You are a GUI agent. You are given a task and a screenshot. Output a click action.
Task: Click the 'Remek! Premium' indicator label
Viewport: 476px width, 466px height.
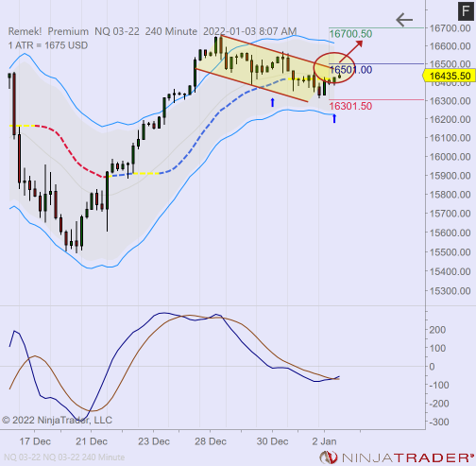pyautogui.click(x=48, y=31)
